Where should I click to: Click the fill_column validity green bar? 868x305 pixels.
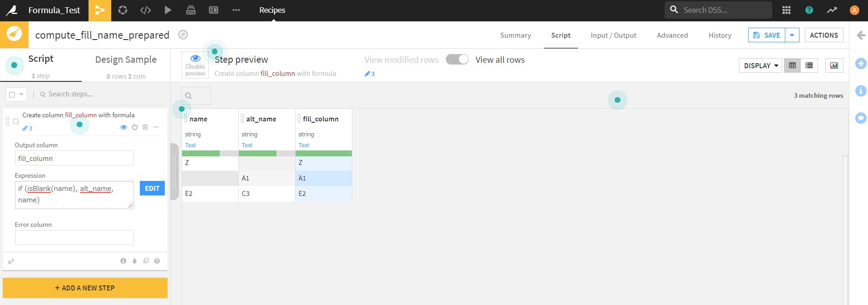[x=324, y=153]
